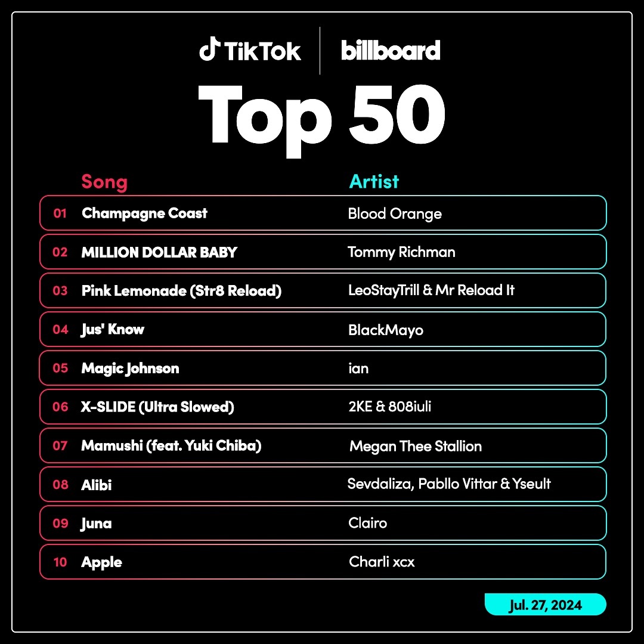The image size is (644, 644).
Task: Select the MILLION DOLLAR BABY song title
Action: (x=159, y=252)
